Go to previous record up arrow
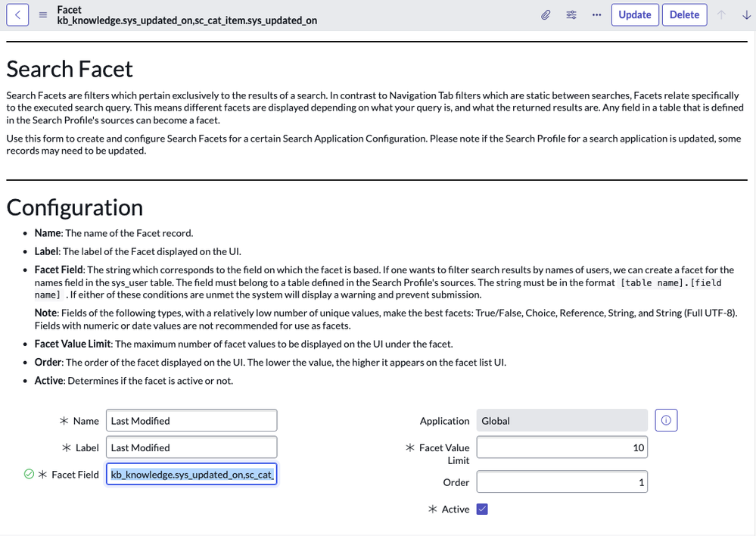756x536 pixels. point(721,15)
